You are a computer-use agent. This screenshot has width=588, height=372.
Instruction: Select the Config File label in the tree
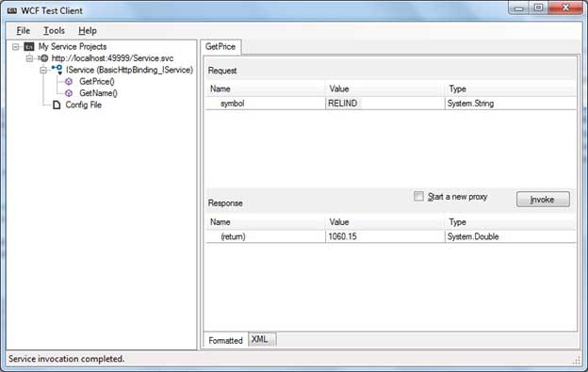(x=83, y=105)
